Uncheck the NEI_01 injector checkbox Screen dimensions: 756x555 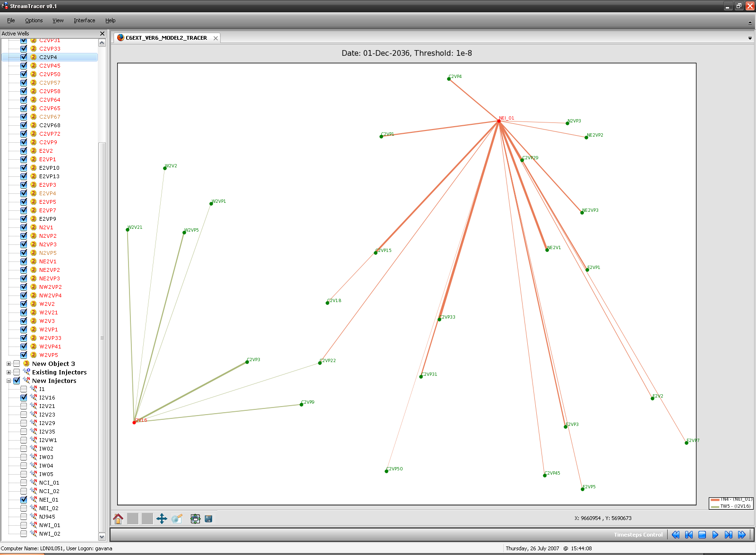click(24, 499)
